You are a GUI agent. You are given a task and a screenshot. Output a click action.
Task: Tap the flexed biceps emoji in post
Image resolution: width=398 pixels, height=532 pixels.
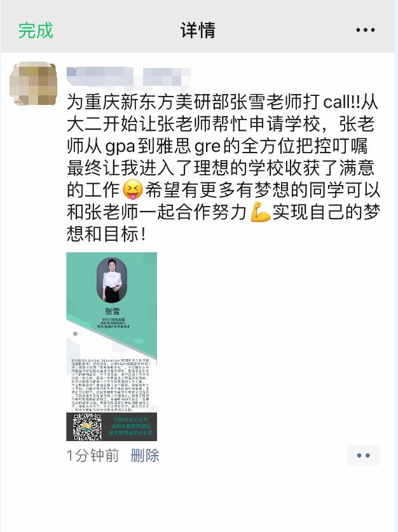coord(260,212)
